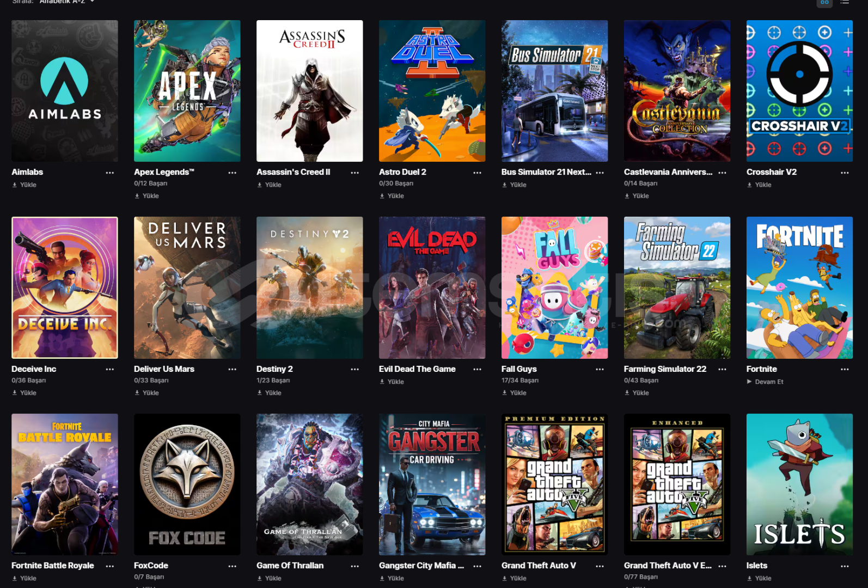Expand options for Evil Dead The Game
Image resolution: width=868 pixels, height=588 pixels.
click(x=478, y=369)
